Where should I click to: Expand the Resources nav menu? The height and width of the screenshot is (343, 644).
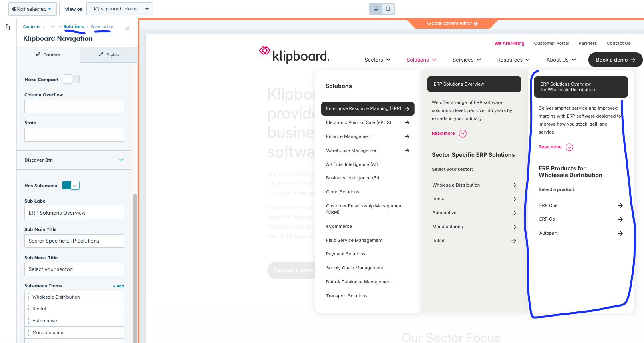pos(513,60)
